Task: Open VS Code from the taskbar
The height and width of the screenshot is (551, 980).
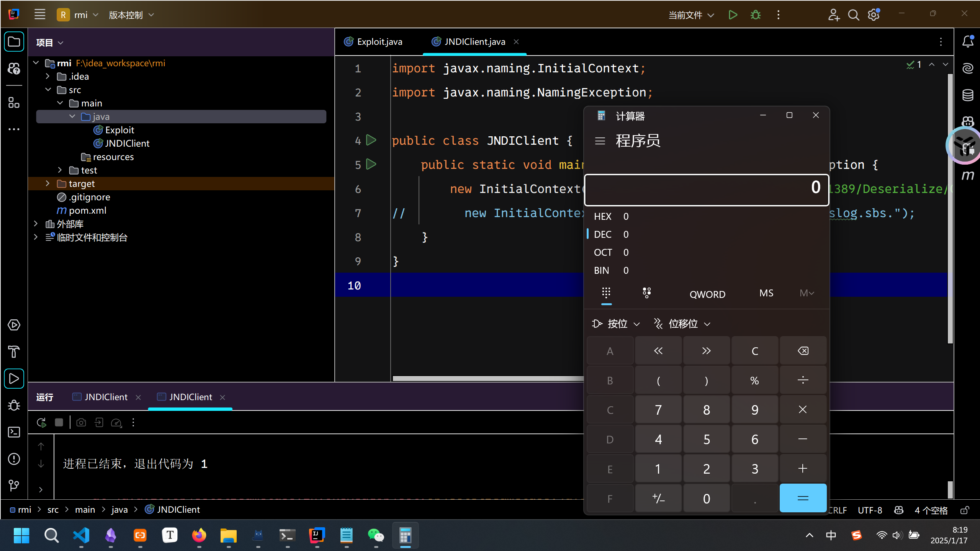Action: (x=81, y=535)
